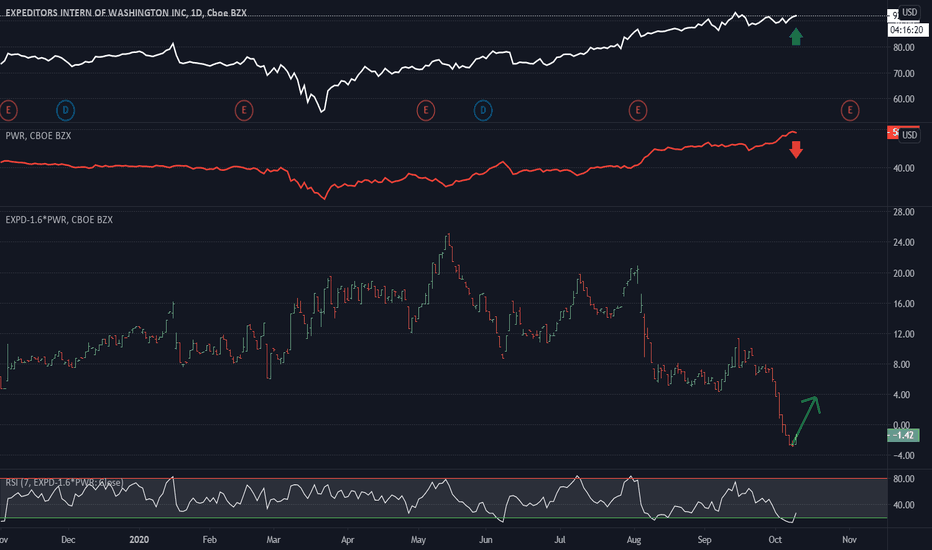
Task: Click the Sep label on time axis
Action: pyautogui.click(x=704, y=540)
